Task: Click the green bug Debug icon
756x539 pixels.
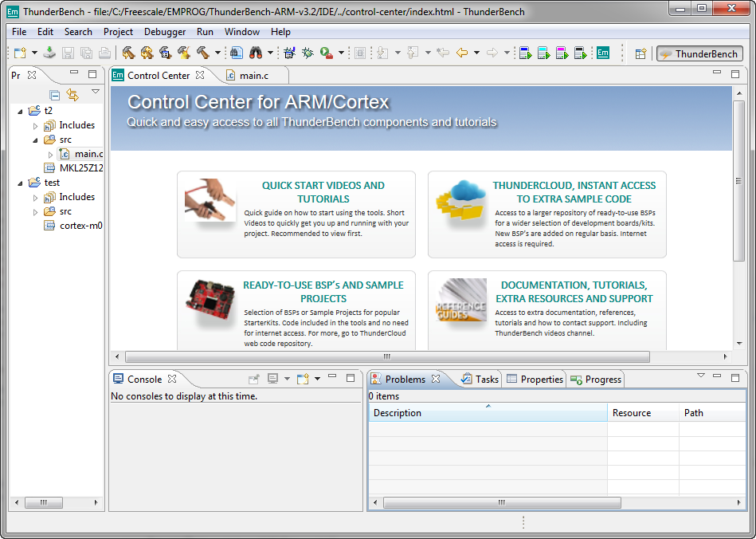Action: point(307,53)
